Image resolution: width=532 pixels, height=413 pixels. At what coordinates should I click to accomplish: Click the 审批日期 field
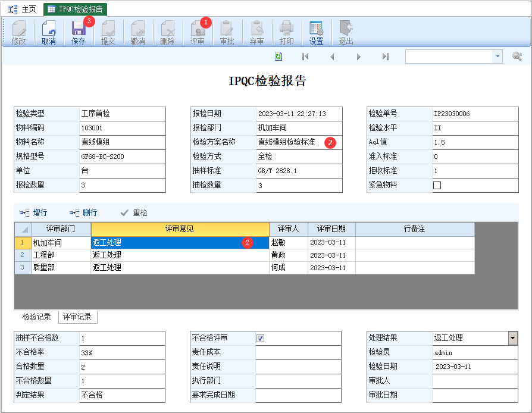(475, 395)
